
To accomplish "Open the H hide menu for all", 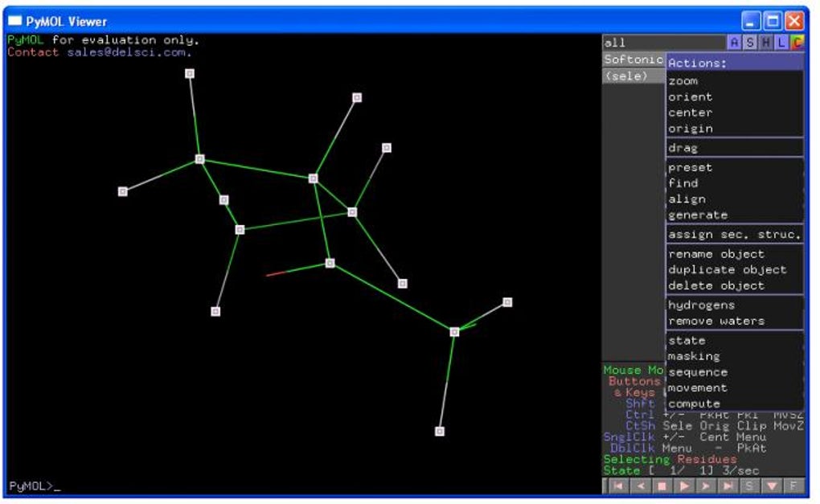I will (x=765, y=43).
